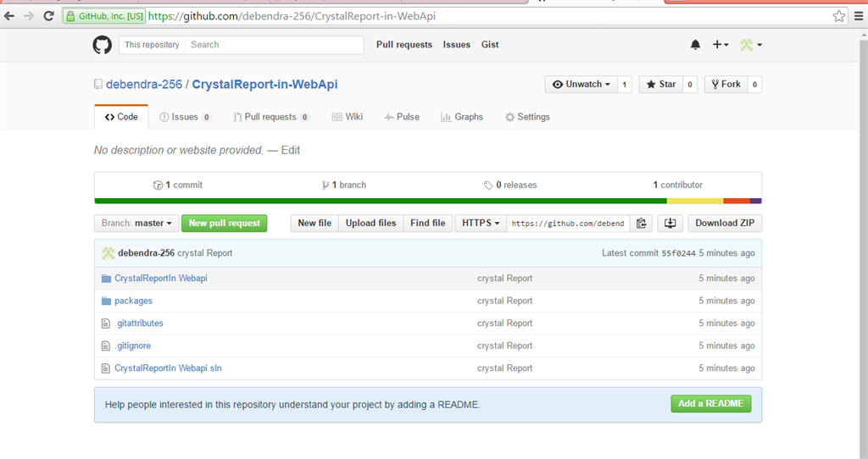Click the Add a README button
Screen dimensions: 868x459
(711, 404)
